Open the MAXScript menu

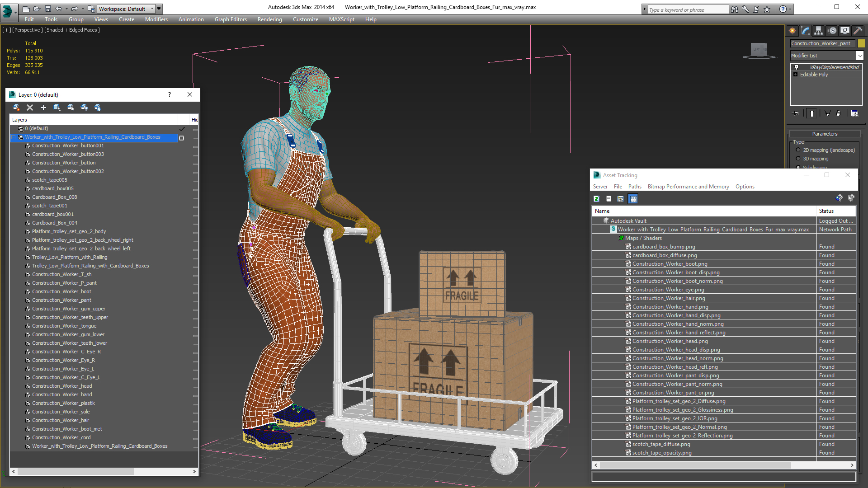pyautogui.click(x=342, y=19)
